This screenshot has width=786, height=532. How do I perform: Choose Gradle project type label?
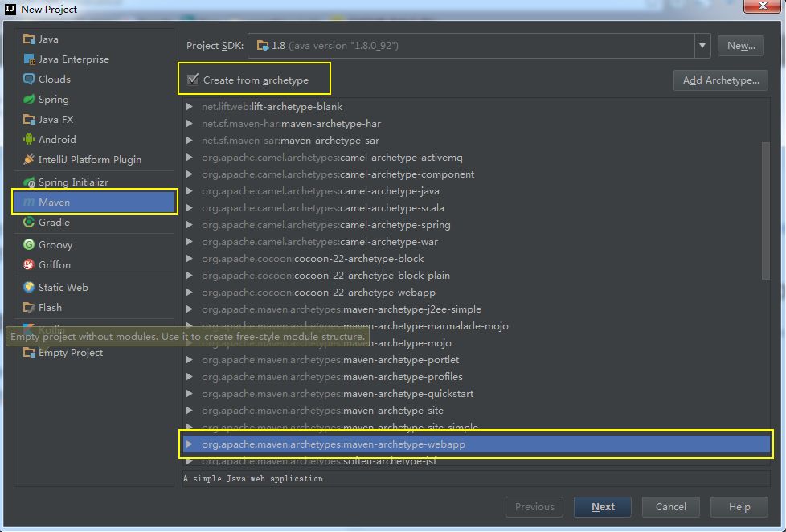54,222
